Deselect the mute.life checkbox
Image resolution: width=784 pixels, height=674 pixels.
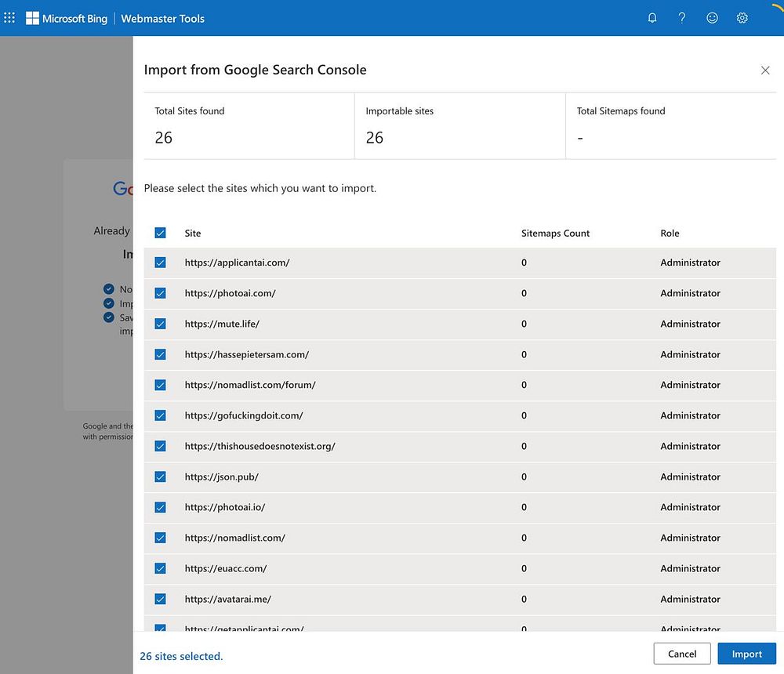coord(161,324)
